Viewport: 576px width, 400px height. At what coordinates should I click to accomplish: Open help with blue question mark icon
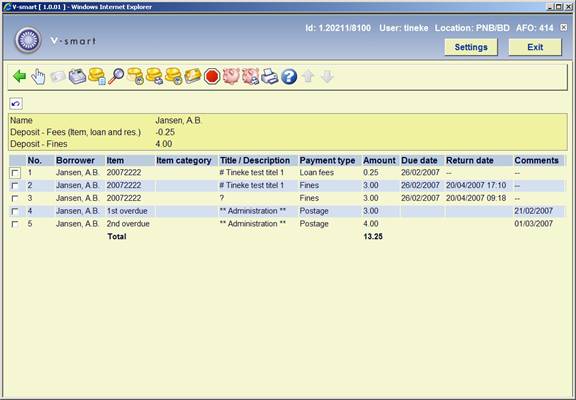pyautogui.click(x=289, y=77)
